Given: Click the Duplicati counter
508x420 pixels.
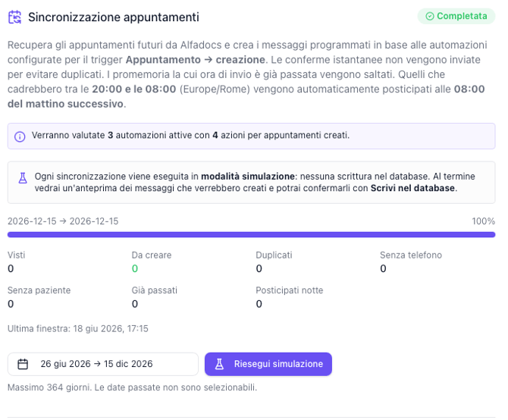Looking at the screenshot, I should (x=274, y=262).
